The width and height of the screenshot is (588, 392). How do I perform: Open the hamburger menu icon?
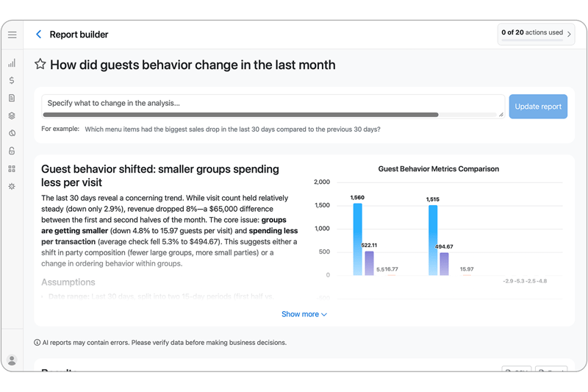pos(12,35)
